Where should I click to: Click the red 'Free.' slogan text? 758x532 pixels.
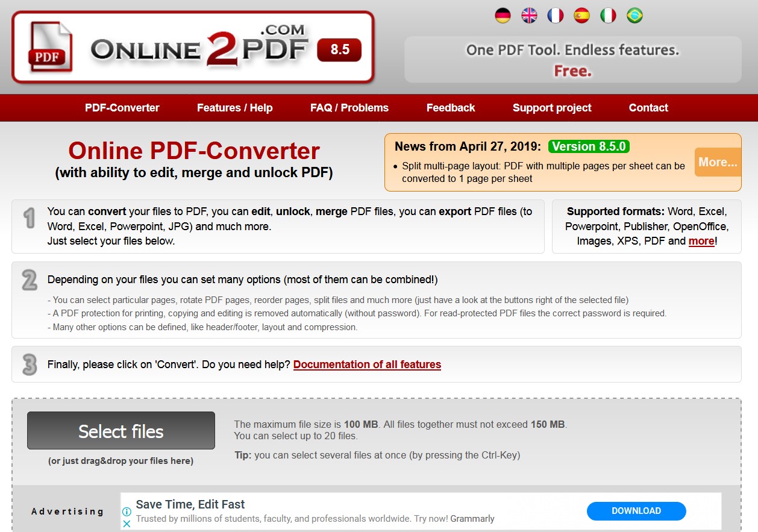click(572, 71)
